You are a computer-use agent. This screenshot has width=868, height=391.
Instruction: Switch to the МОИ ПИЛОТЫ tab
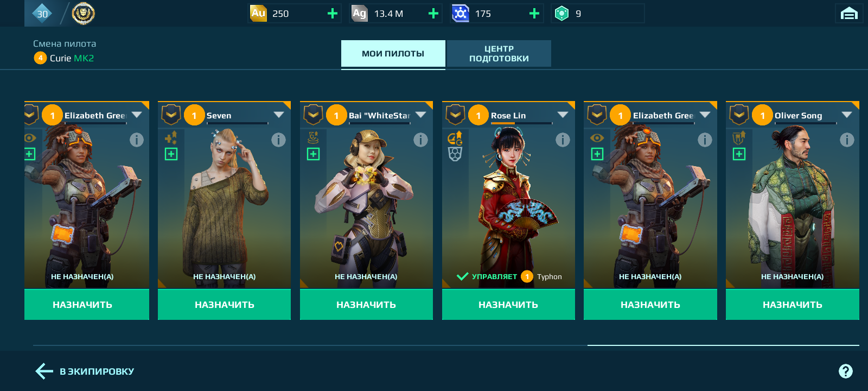pos(393,54)
